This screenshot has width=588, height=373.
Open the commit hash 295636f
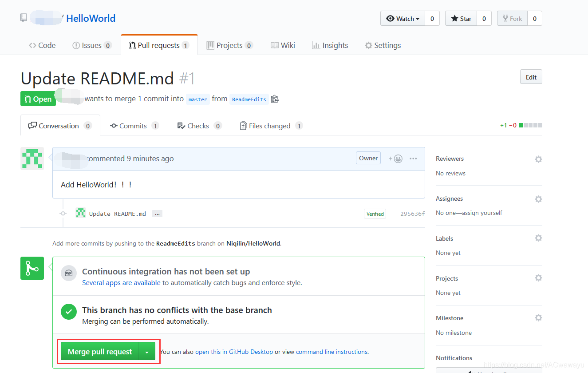pos(412,214)
